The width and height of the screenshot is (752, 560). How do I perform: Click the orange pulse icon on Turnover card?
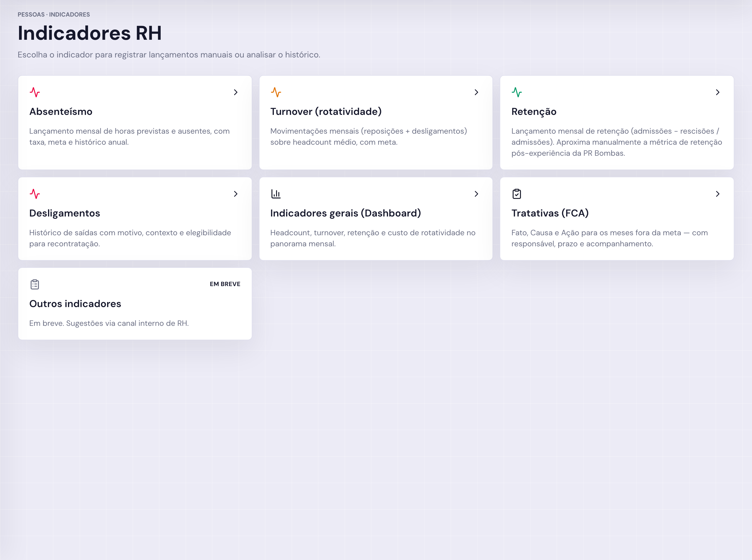(x=276, y=92)
